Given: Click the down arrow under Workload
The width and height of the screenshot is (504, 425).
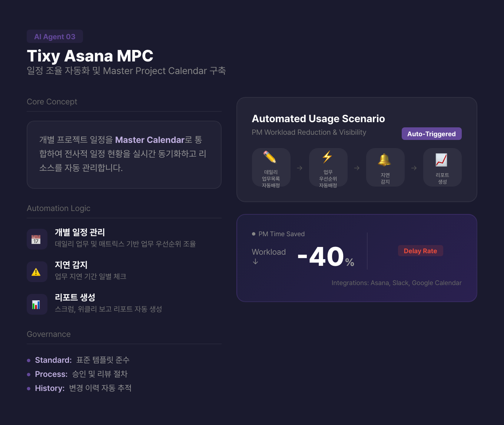Looking at the screenshot, I should 255,262.
